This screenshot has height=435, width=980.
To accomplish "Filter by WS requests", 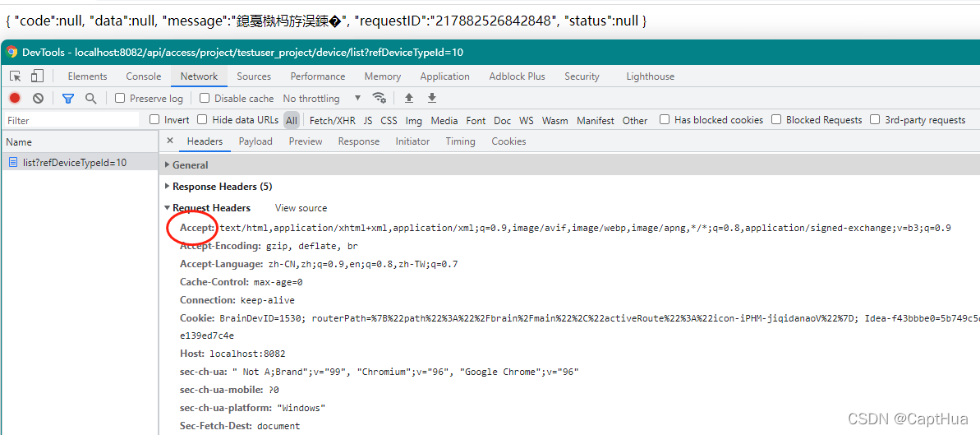I will click(x=527, y=120).
